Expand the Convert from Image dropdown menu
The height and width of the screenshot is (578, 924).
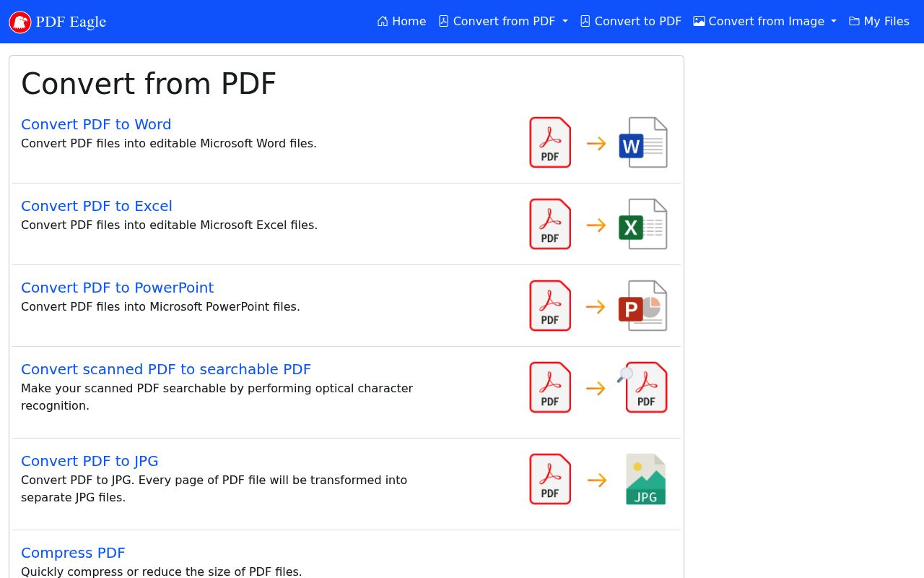[x=765, y=22]
